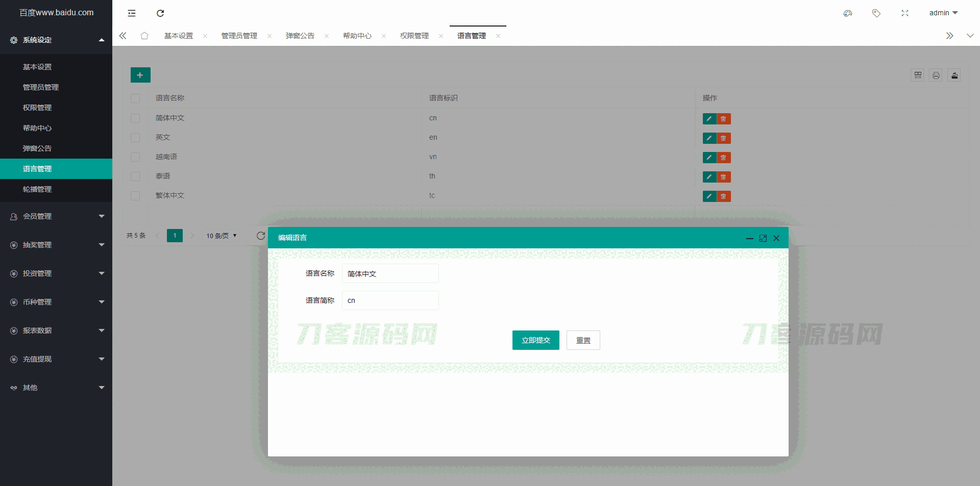This screenshot has width=980, height=486.
Task: Open the export data icon on table toolbar
Action: (x=954, y=75)
